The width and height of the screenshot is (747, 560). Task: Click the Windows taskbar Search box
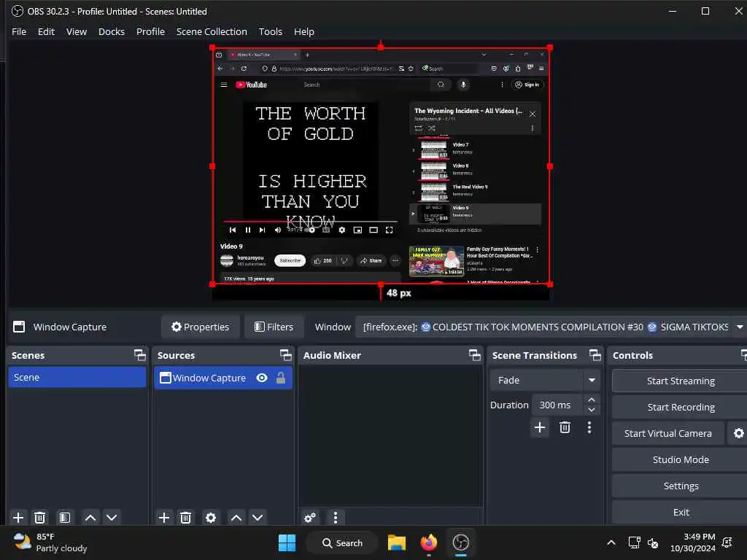(342, 542)
